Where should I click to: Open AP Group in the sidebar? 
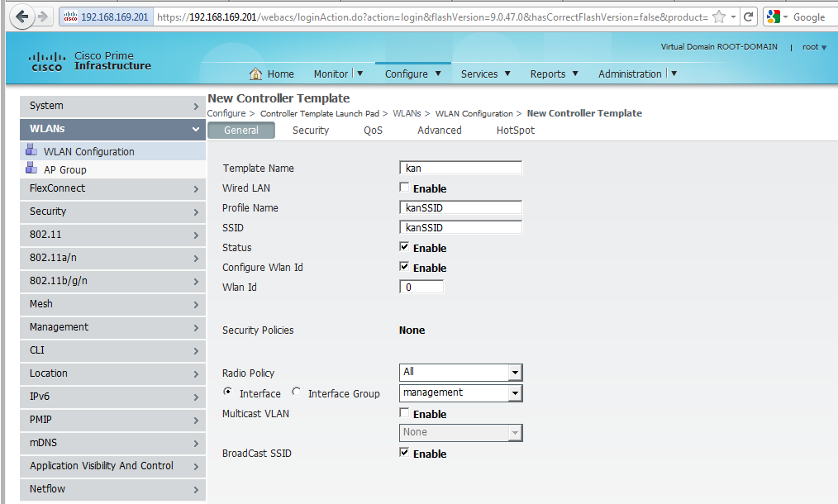click(x=64, y=170)
